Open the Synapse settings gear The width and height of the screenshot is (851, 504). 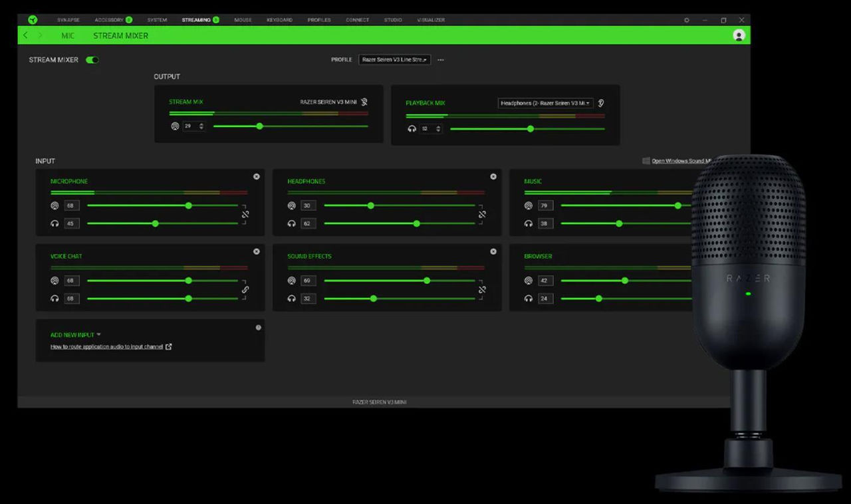(687, 20)
